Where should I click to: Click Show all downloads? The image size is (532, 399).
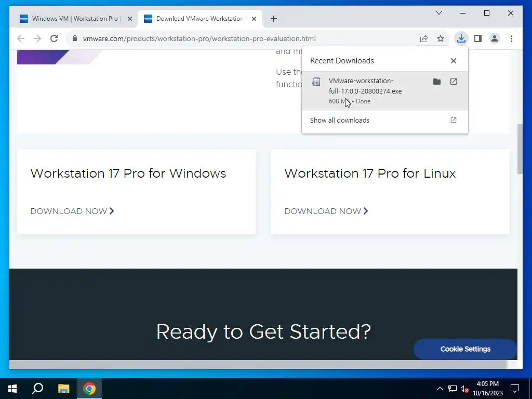tap(340, 120)
